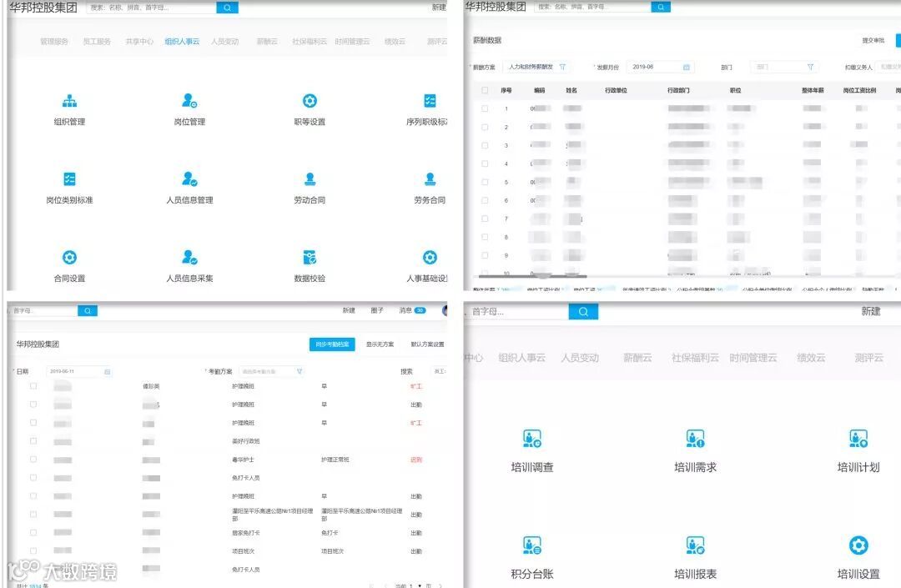Click the search magnifier in the attendance panel
The height and width of the screenshot is (588, 901).
click(x=88, y=310)
